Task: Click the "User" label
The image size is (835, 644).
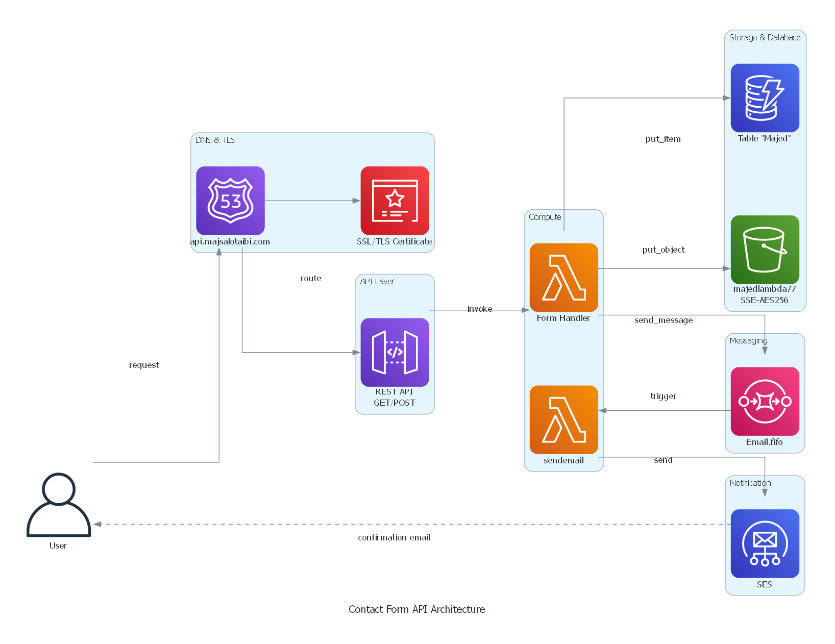Action: [x=58, y=546]
